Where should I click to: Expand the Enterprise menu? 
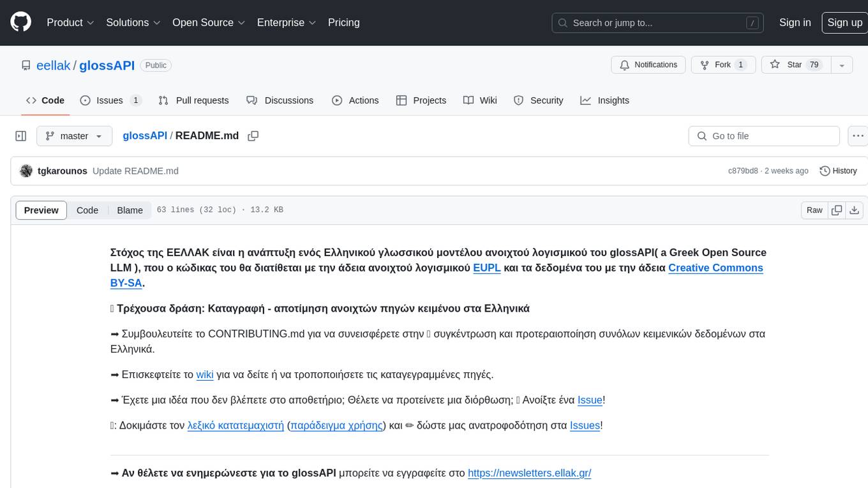pos(287,22)
